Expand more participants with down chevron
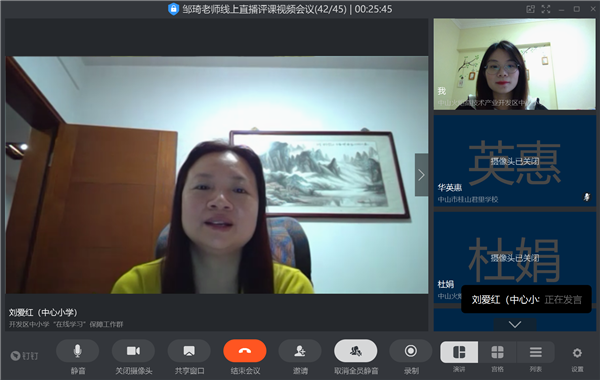 (x=515, y=325)
